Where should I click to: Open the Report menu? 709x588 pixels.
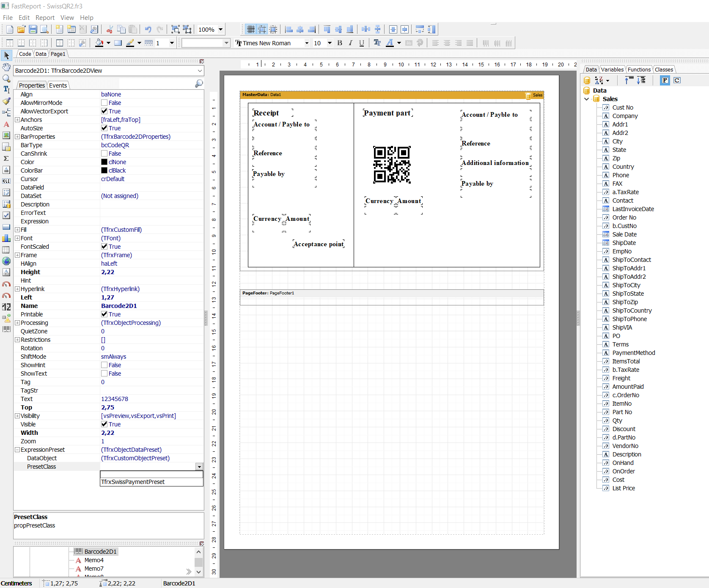[x=45, y=17]
